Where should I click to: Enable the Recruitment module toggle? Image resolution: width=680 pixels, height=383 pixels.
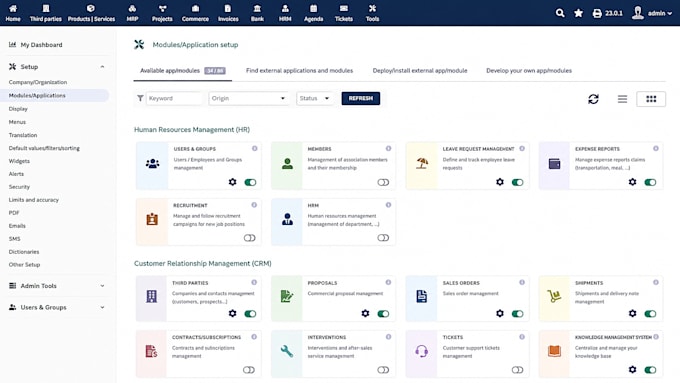(249, 238)
